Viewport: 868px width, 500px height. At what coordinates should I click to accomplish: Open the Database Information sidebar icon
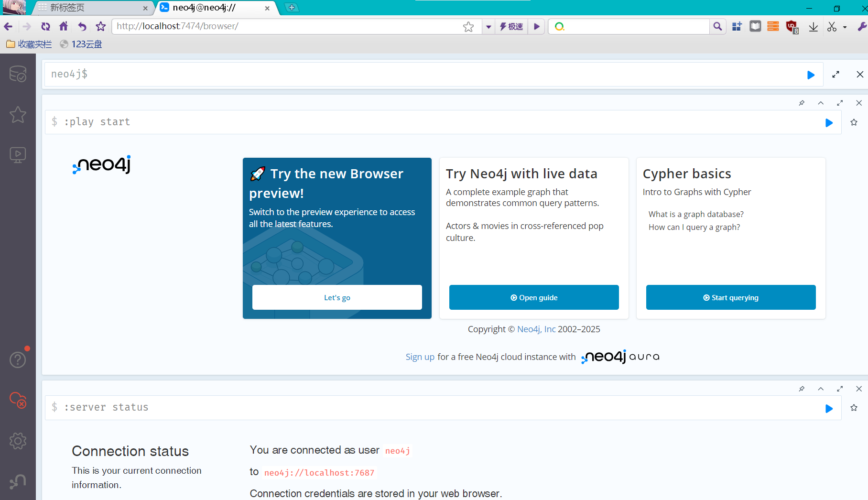pyautogui.click(x=18, y=74)
